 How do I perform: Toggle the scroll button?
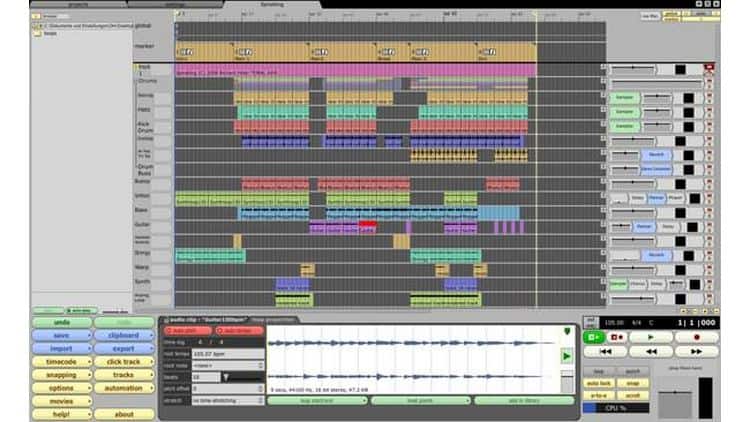point(632,396)
